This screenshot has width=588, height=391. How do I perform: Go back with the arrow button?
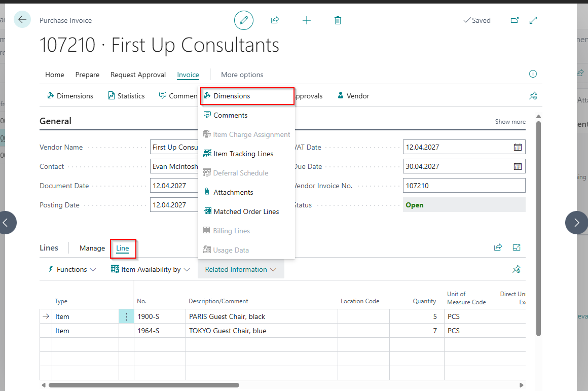click(22, 19)
